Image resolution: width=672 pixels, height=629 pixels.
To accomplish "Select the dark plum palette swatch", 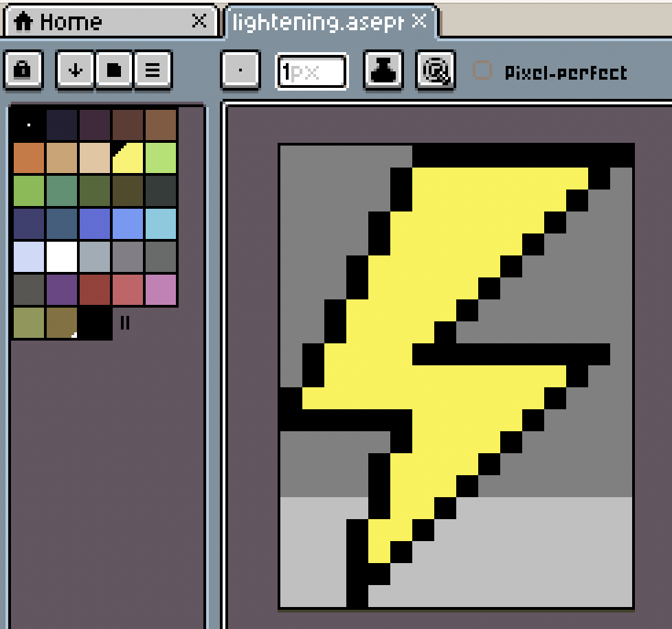I will 95,124.
